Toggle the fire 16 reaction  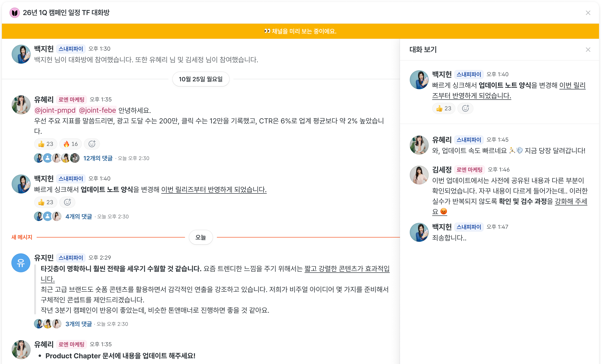point(71,144)
